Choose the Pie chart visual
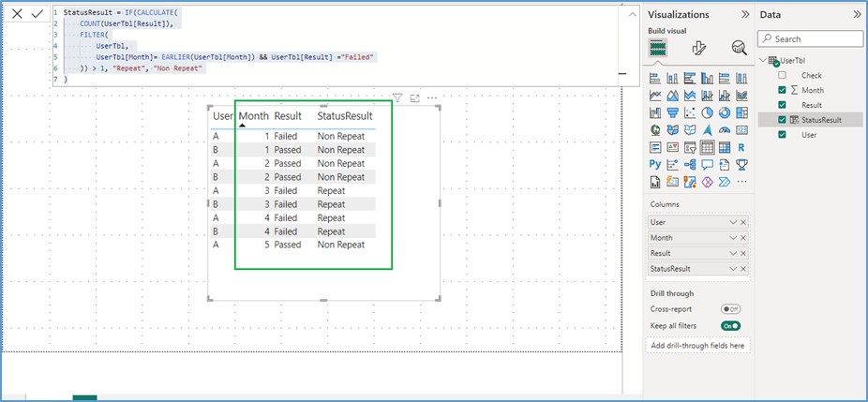This screenshot has height=402, width=868. [707, 113]
